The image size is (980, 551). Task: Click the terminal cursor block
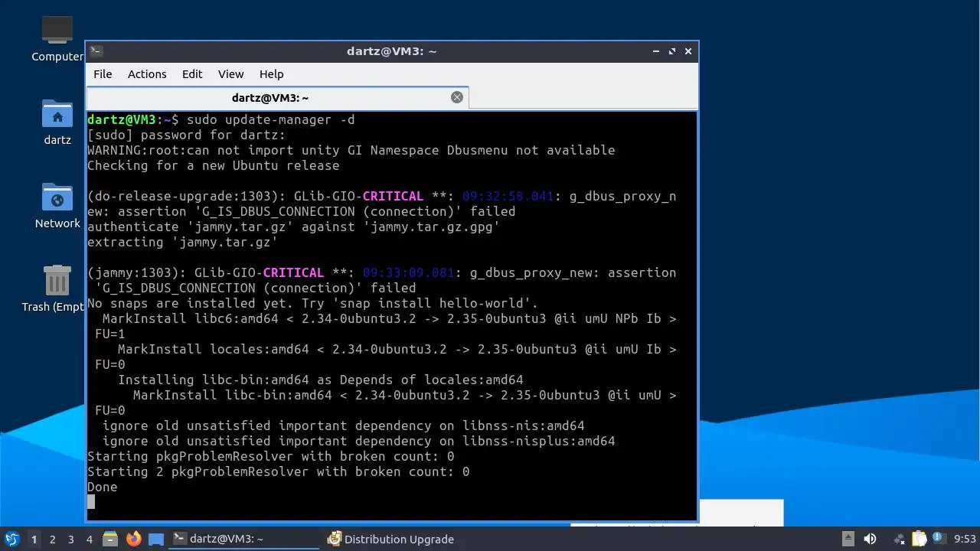coord(91,502)
